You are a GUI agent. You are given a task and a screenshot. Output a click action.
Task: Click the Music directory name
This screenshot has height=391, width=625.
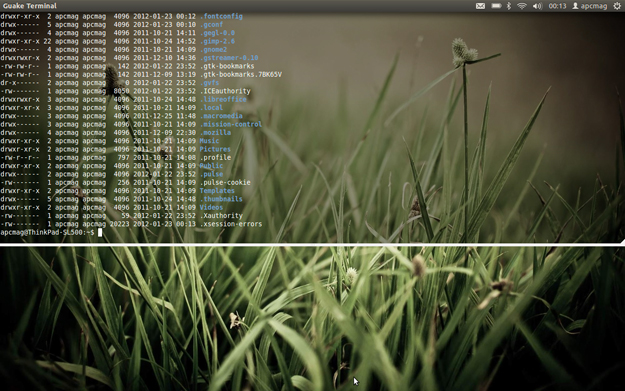click(x=209, y=141)
